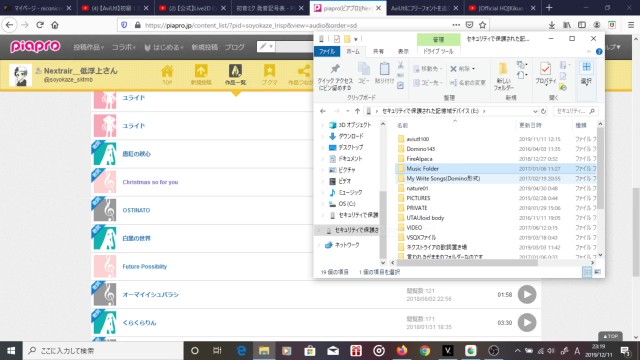Switch to the 共有 tab in Explorer
The width and height of the screenshot is (640, 360).
(378, 51)
